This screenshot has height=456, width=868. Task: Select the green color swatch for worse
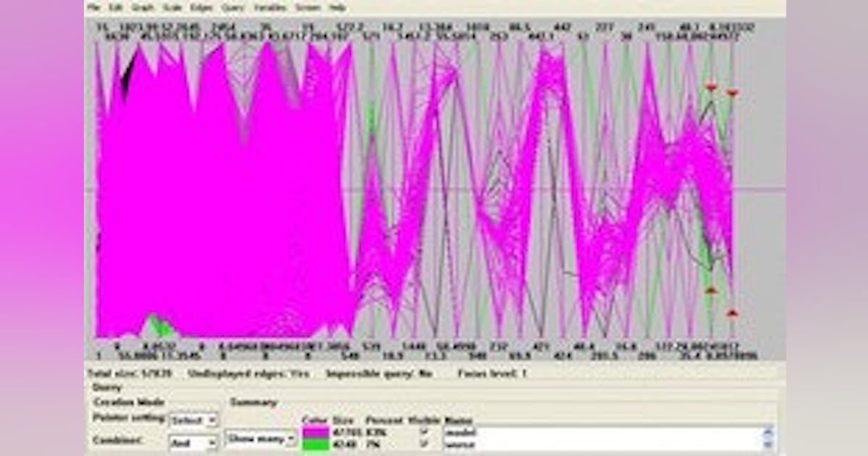317,444
